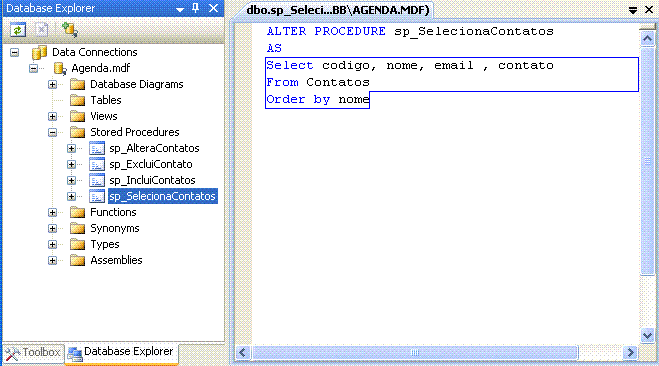Image resolution: width=659 pixels, height=366 pixels.
Task: Collapse the Stored Procedures node
Action: pyautogui.click(x=53, y=132)
